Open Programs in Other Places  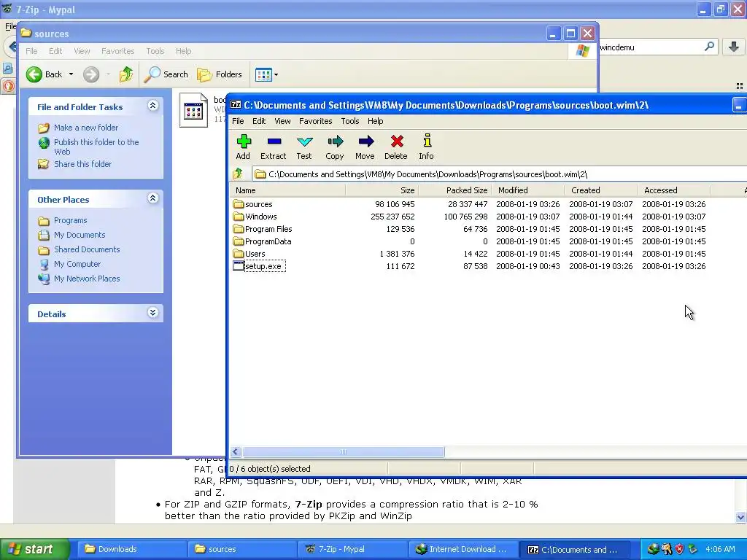tap(70, 220)
